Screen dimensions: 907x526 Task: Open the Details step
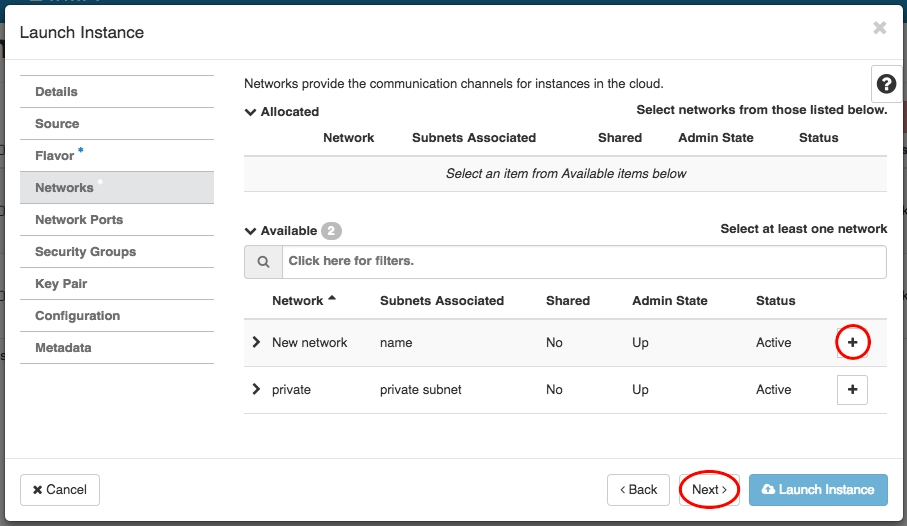click(x=117, y=91)
